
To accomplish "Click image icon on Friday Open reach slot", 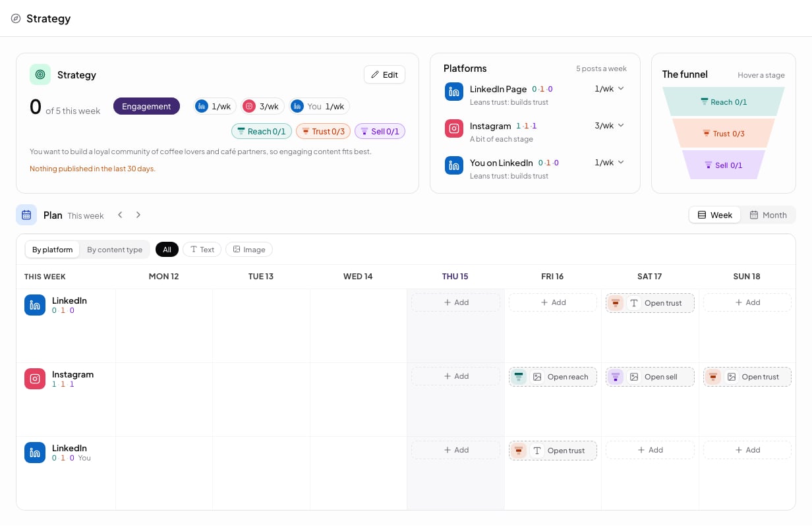I will [x=537, y=377].
